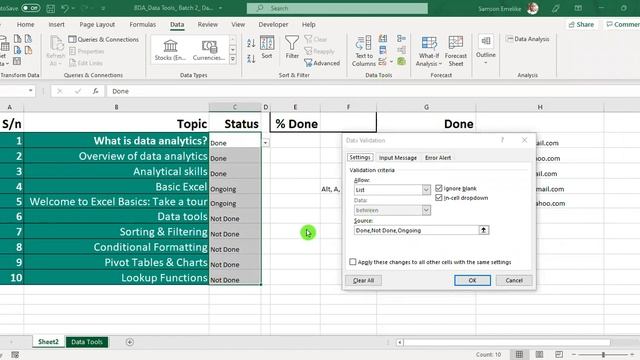This screenshot has width=640, height=360.
Task: Toggle the AutoSave switch
Action: click(31, 8)
